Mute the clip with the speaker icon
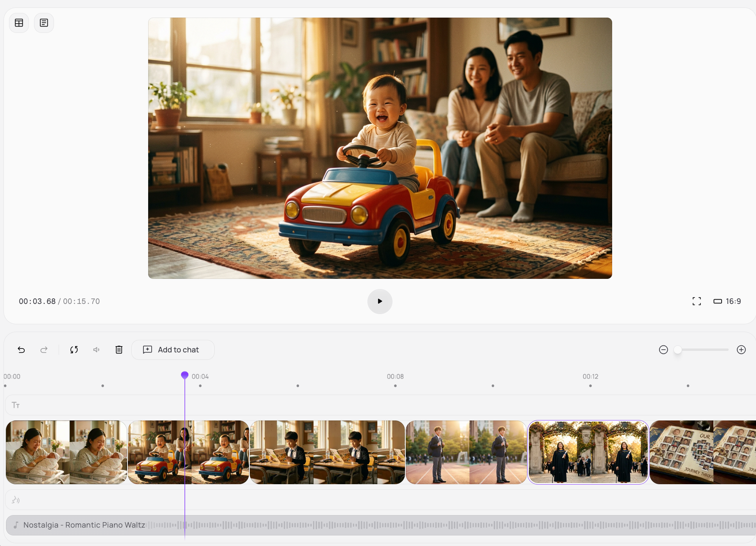756x546 pixels. point(96,350)
